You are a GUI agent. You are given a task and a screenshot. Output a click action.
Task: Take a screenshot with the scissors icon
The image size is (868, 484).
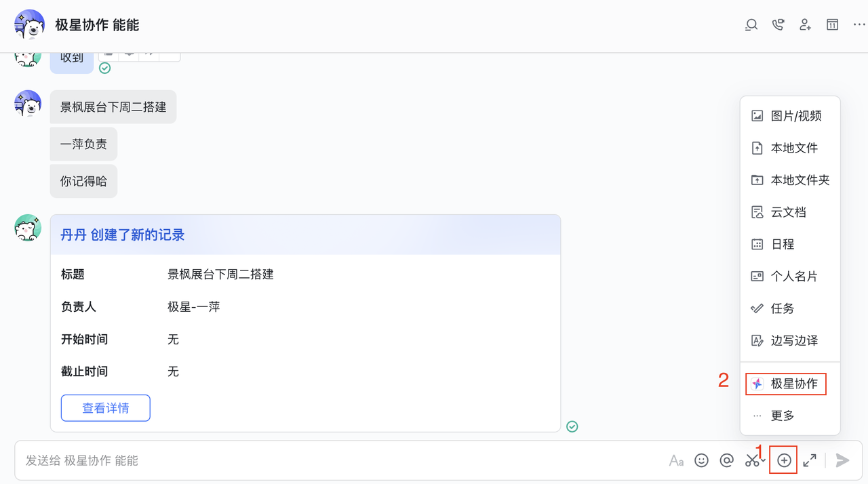click(751, 461)
